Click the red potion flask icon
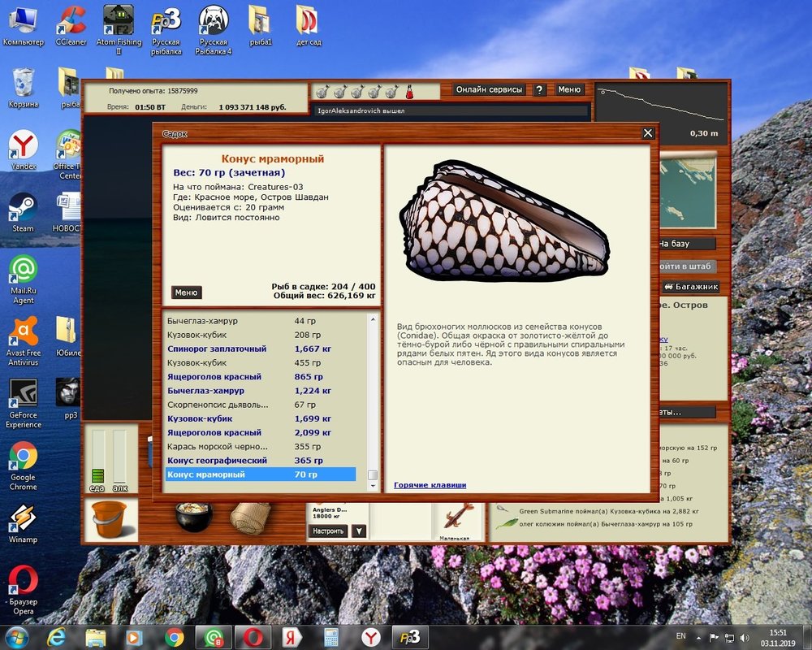The height and width of the screenshot is (650, 812). pos(411,90)
